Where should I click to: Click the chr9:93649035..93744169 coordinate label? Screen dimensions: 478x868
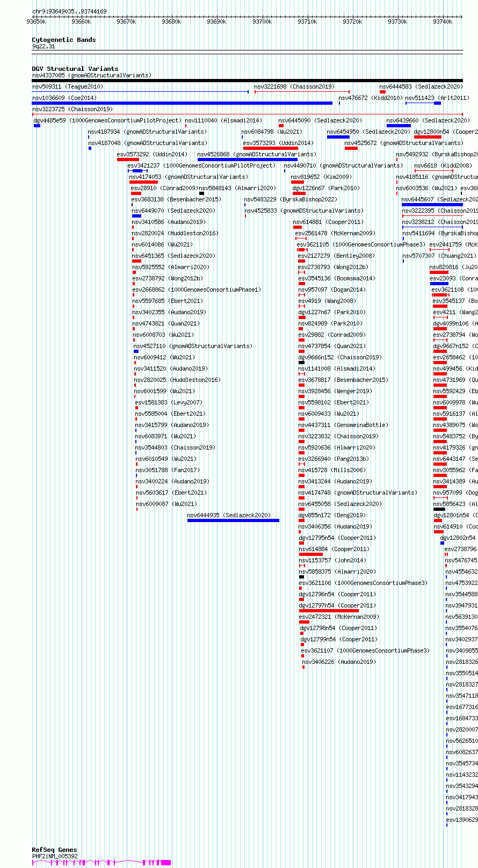click(69, 11)
